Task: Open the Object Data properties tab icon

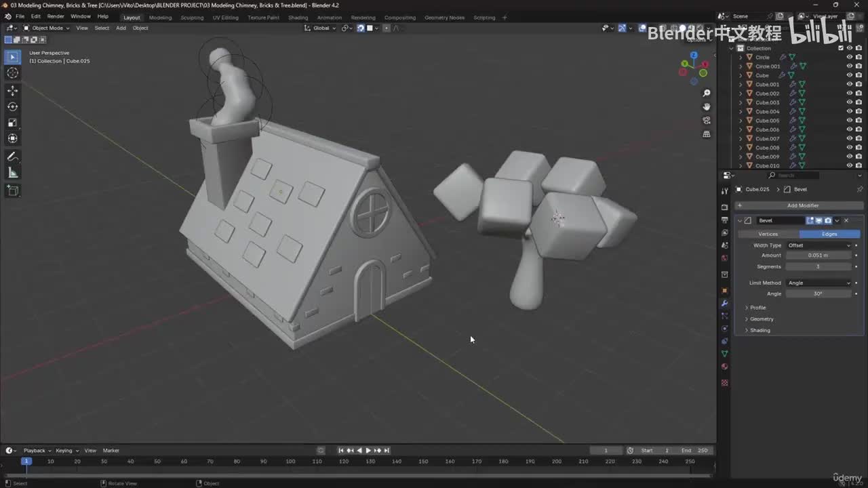Action: tap(724, 354)
